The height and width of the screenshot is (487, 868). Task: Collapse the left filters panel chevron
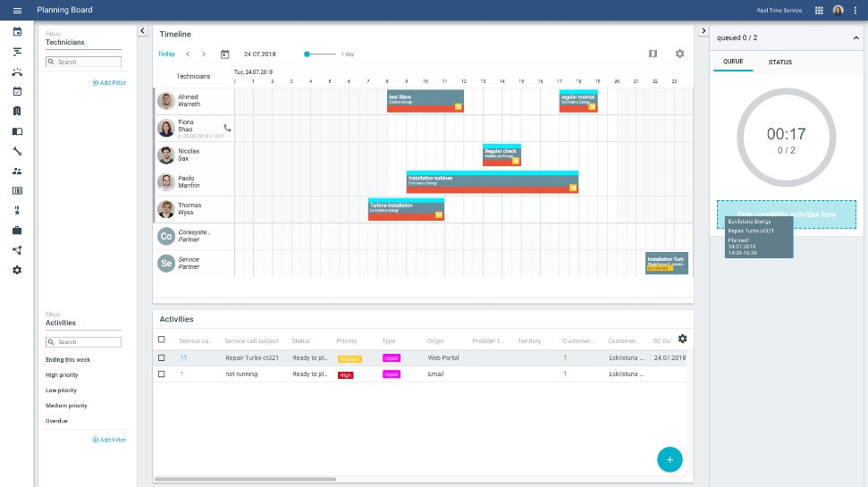[x=142, y=31]
